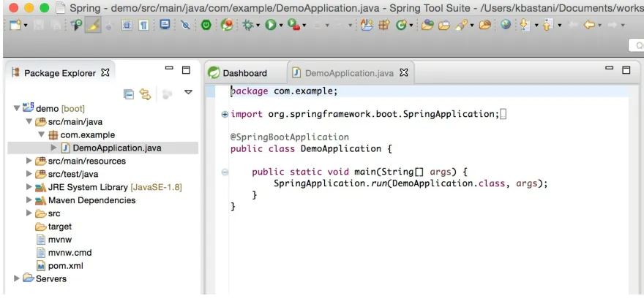This screenshot has width=644, height=304.
Task: Collapse all in Package Explorer
Action: click(129, 94)
